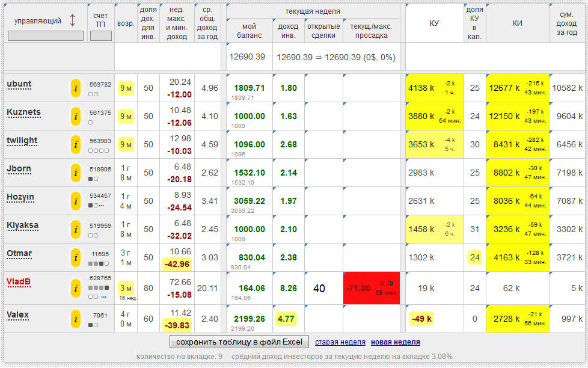
Task: Sort by the КИ column header
Action: [x=518, y=23]
